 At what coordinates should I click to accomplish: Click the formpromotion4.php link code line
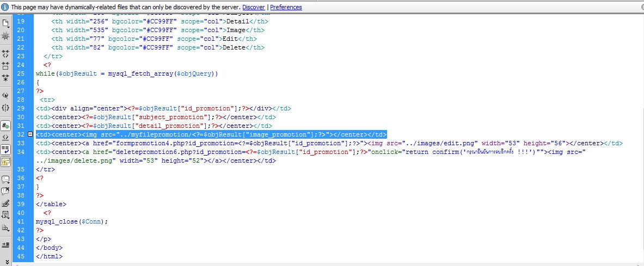click(329, 143)
